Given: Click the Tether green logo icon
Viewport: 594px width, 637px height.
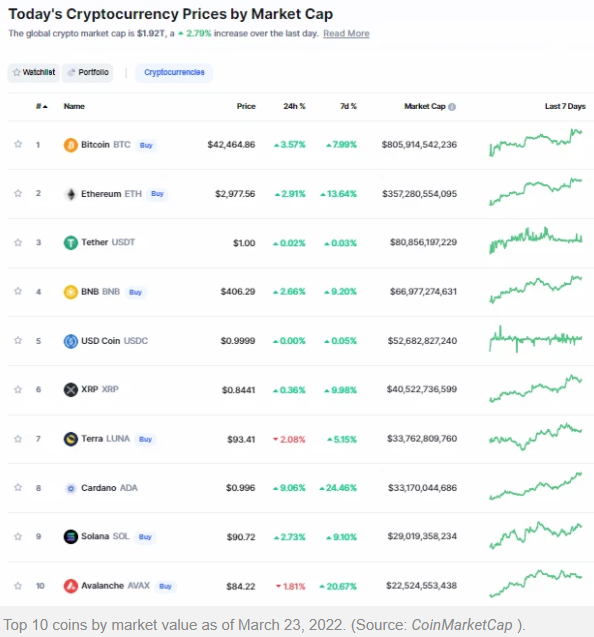Looking at the screenshot, I should [x=71, y=243].
